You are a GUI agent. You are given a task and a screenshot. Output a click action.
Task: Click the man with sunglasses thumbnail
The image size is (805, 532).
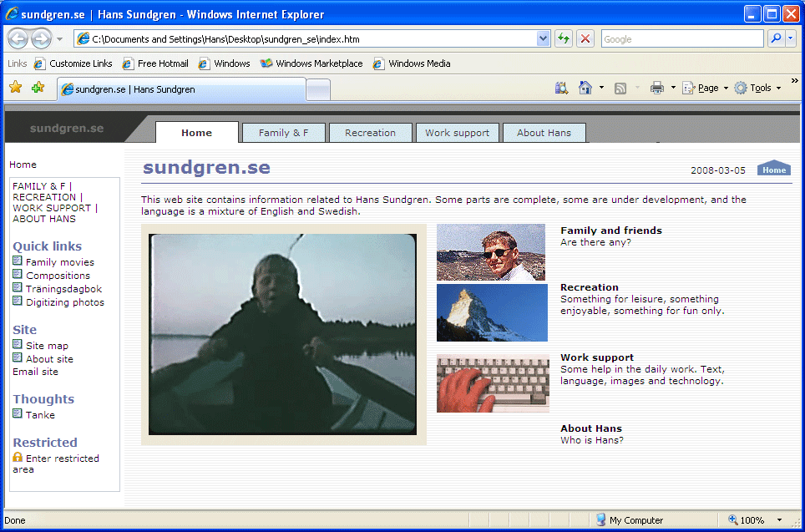491,252
